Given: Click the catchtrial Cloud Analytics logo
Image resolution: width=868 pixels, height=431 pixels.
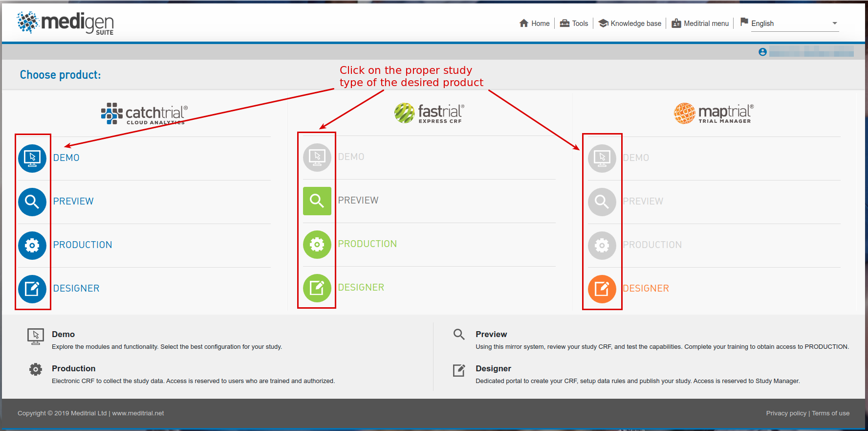Looking at the screenshot, I should [144, 113].
